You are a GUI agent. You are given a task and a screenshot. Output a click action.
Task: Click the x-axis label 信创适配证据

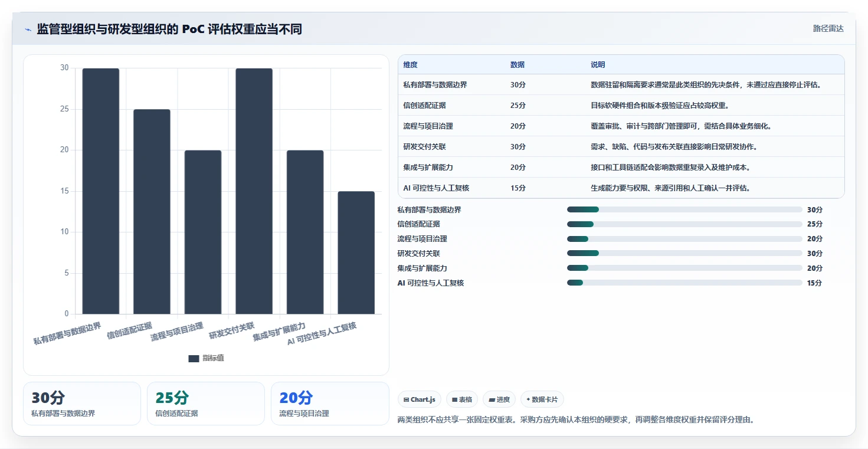(x=129, y=330)
